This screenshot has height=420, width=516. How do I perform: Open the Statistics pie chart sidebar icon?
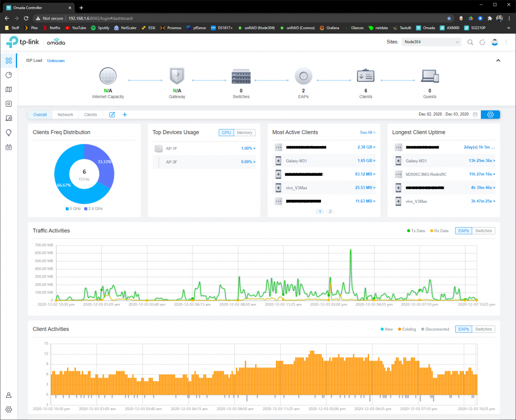coord(9,75)
